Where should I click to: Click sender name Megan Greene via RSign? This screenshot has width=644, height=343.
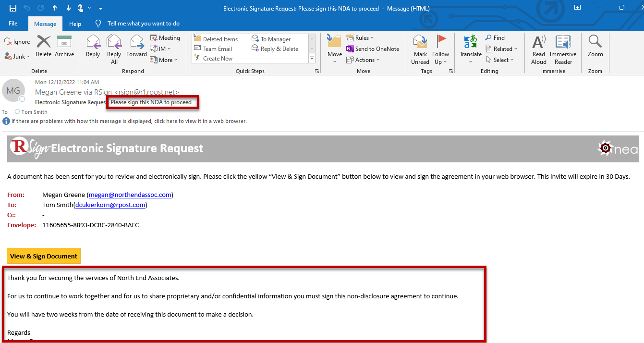click(73, 92)
